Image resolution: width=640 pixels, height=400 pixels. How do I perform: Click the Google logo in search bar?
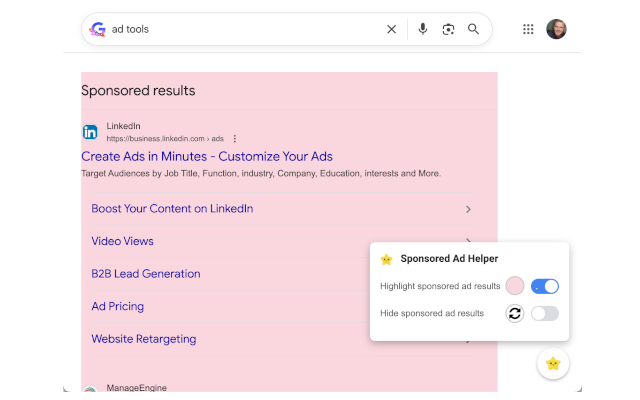pyautogui.click(x=98, y=29)
